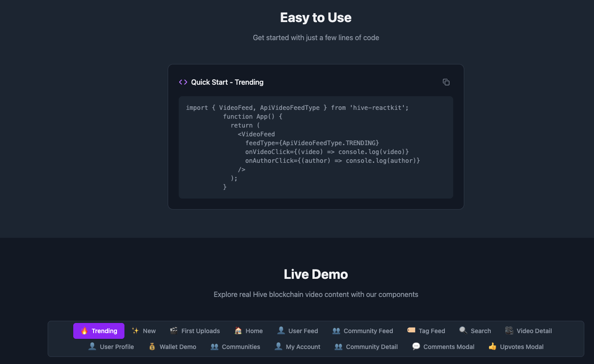Screen dimensions: 594x364
Task: Go to the Home tab
Action: [x=248, y=331]
